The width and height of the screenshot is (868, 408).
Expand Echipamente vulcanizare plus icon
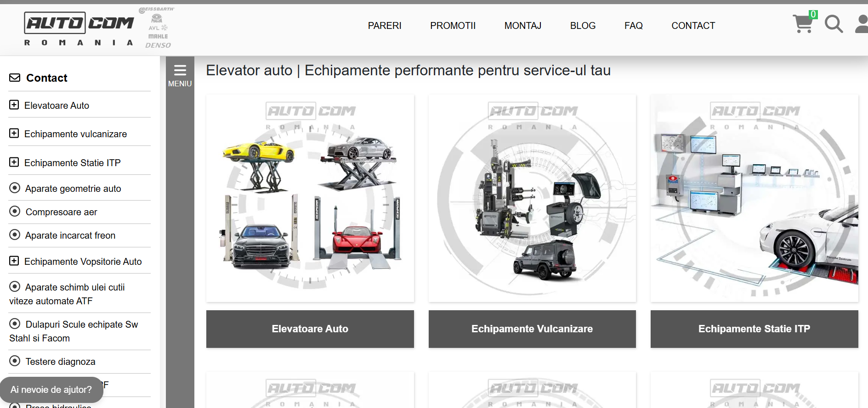(x=14, y=133)
